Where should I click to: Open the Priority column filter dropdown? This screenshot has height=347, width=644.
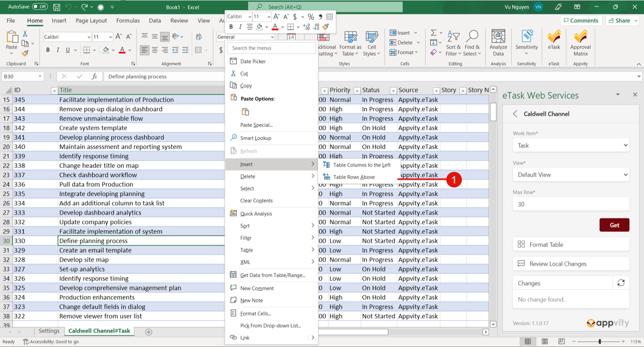(357, 91)
